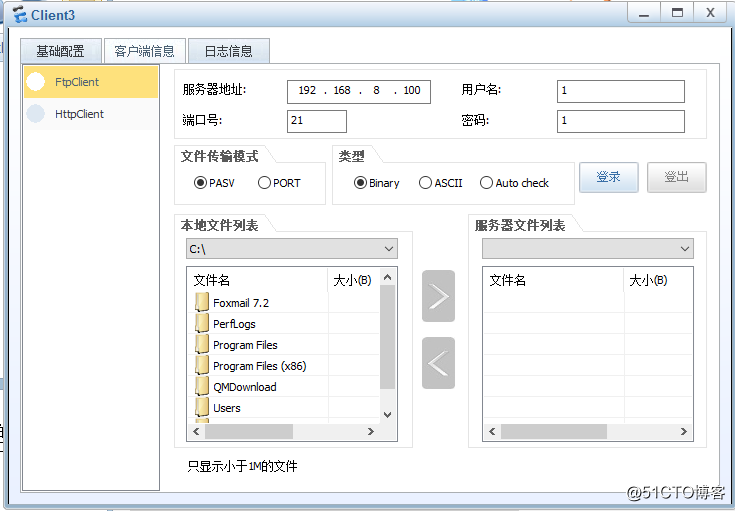Click the local 文件名 column header
This screenshot has width=735, height=511.
[x=257, y=280]
